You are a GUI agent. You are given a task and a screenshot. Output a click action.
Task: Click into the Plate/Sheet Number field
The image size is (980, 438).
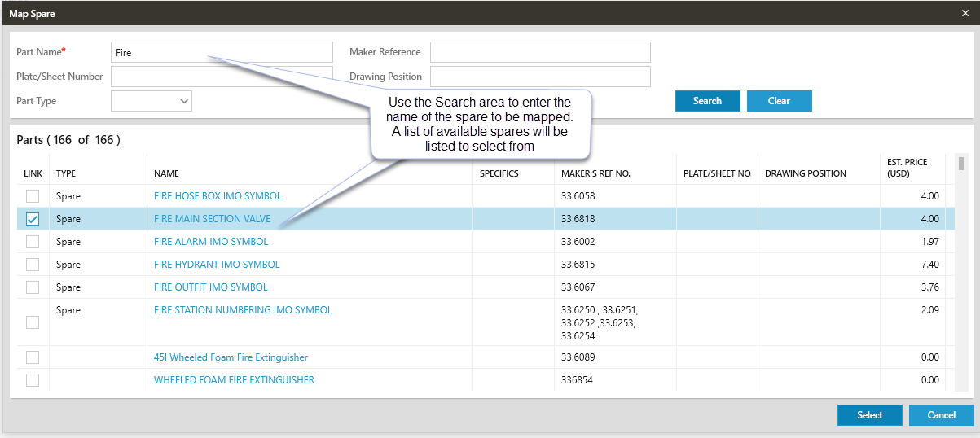pyautogui.click(x=222, y=77)
